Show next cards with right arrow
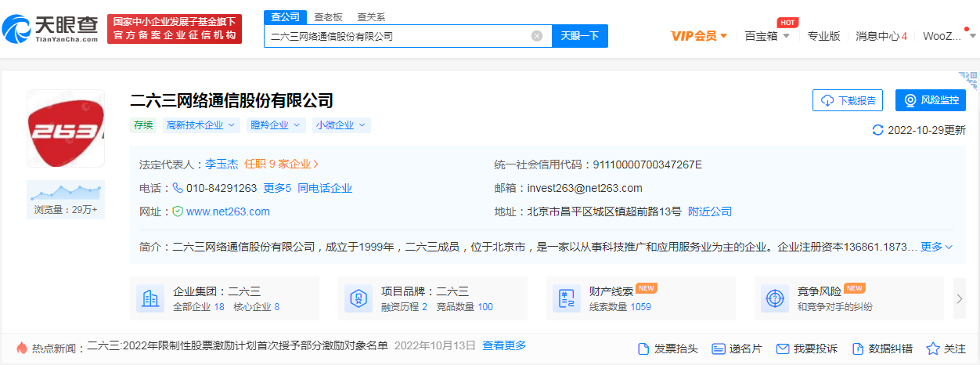Screen dimensions: 980x365 960,298
